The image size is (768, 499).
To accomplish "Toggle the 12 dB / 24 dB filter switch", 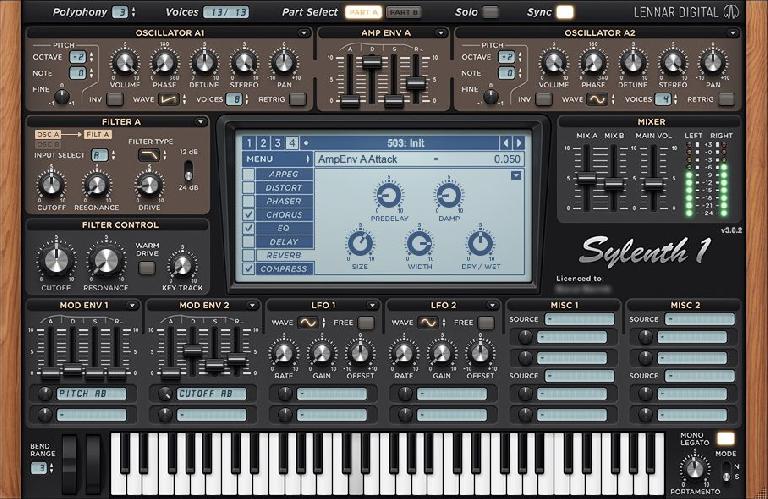I will coord(188,170).
